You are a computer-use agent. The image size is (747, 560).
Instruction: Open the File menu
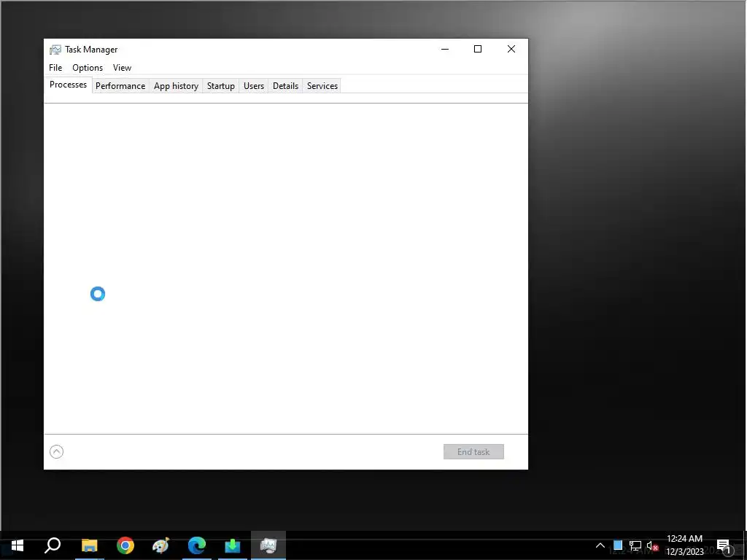(x=55, y=68)
